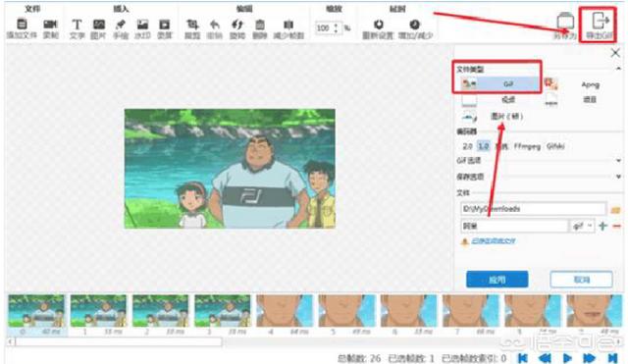Click the Add File icon in toolbar
This screenshot has width=628, height=364.
pyautogui.click(x=22, y=25)
